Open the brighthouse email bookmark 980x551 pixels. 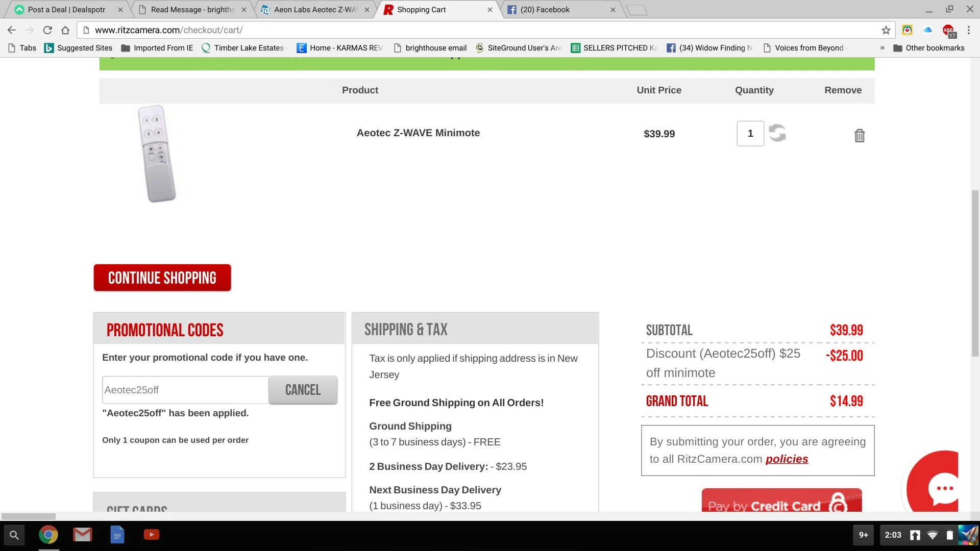(x=430, y=48)
